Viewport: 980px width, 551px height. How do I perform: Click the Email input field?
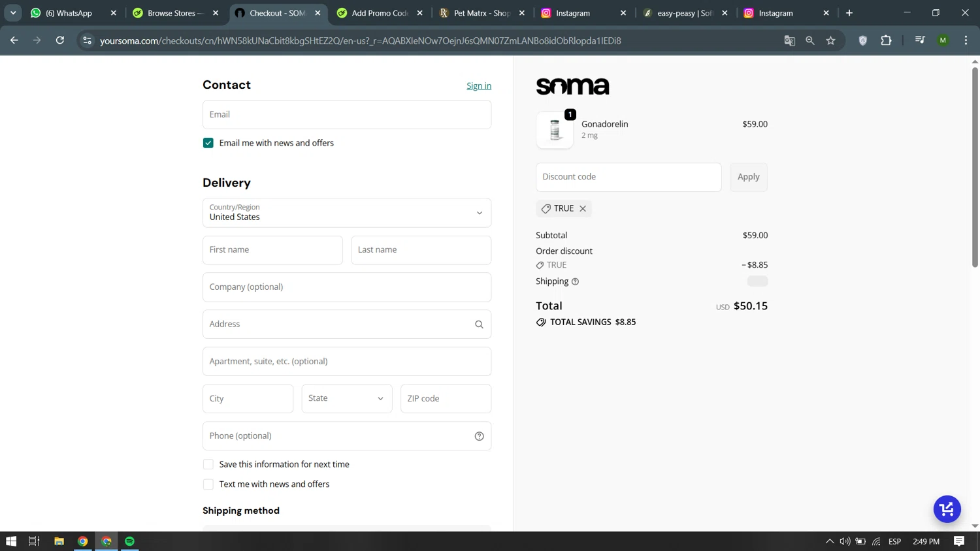click(x=347, y=115)
